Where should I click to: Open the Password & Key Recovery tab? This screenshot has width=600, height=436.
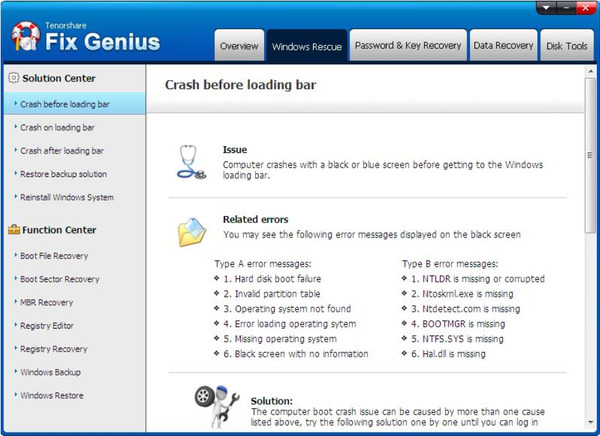[408, 46]
